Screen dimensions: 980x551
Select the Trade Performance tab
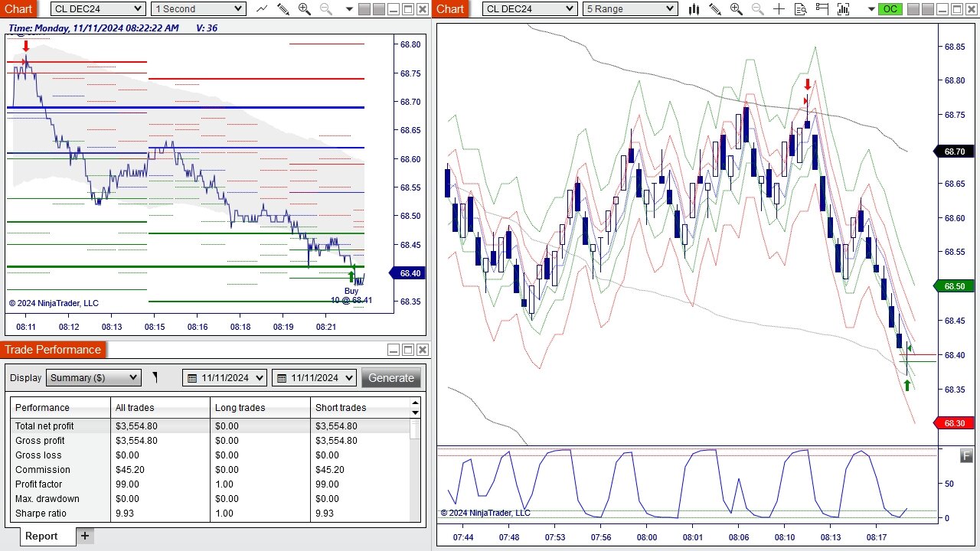tap(53, 350)
